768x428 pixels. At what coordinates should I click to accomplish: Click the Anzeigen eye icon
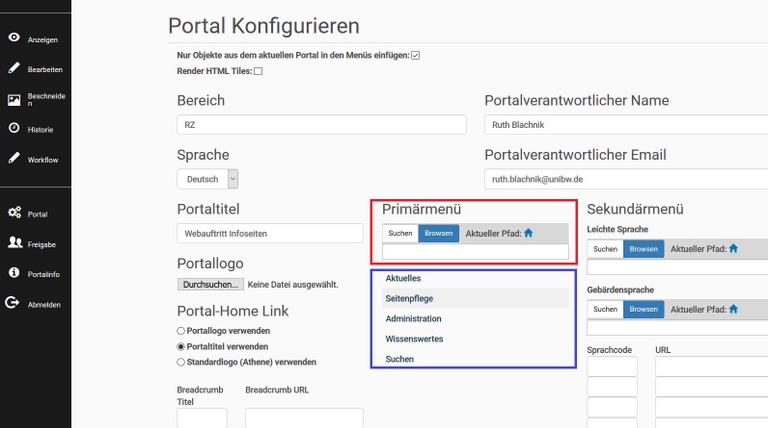pyautogui.click(x=14, y=37)
